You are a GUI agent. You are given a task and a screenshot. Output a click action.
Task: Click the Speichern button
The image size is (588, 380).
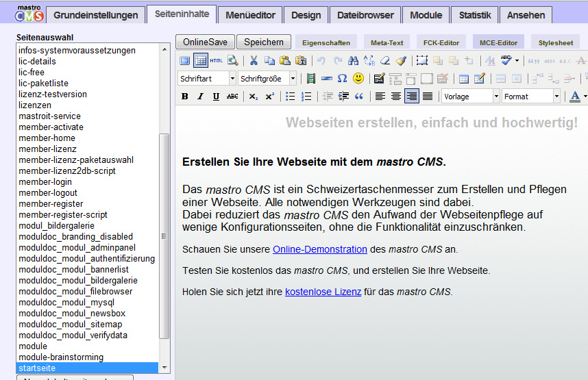264,42
